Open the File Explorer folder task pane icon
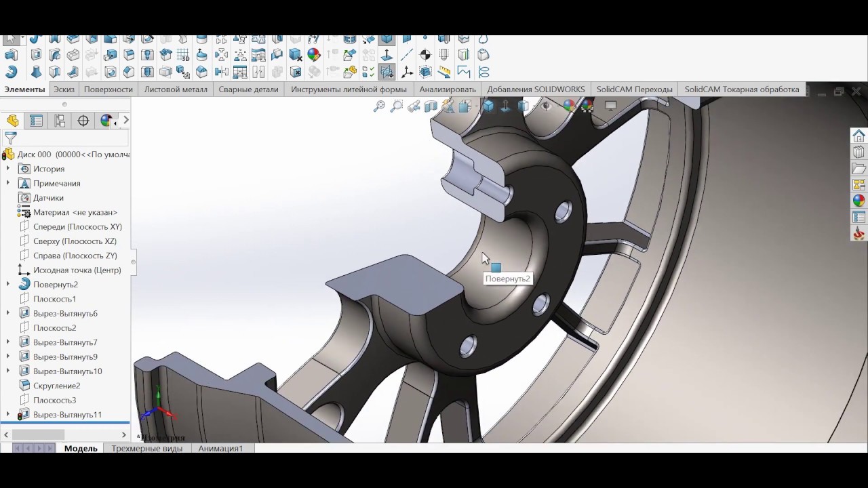 click(x=859, y=168)
